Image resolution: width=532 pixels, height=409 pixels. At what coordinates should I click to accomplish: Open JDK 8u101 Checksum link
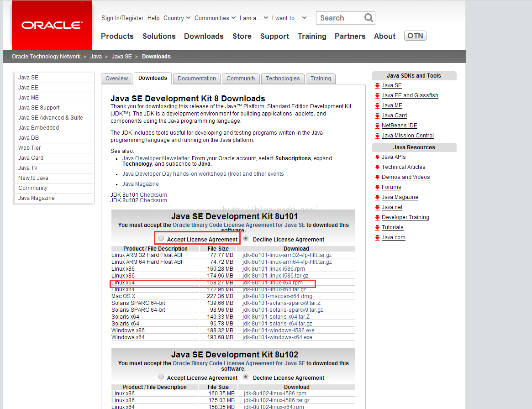pyautogui.click(x=153, y=194)
